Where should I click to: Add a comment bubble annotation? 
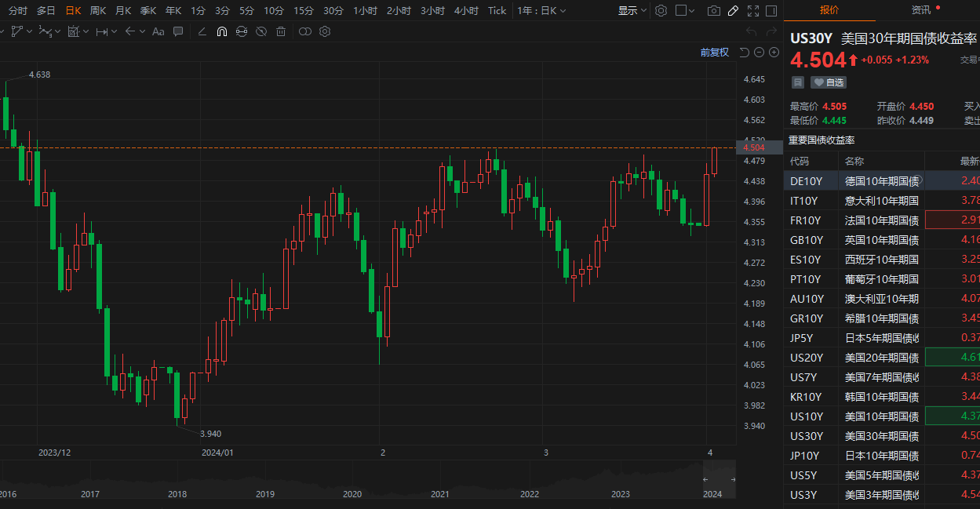coord(178,31)
